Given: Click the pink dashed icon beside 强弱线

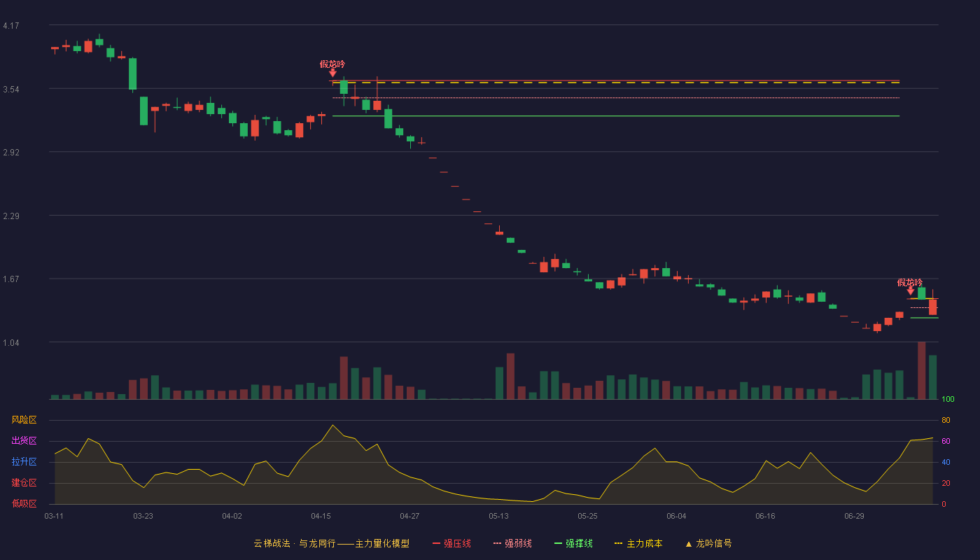Looking at the screenshot, I should coord(497,543).
